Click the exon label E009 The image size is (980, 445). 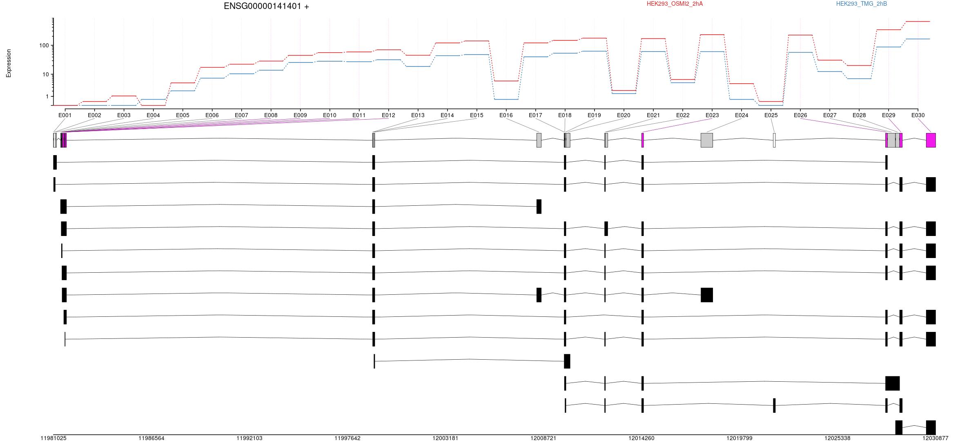pyautogui.click(x=300, y=115)
